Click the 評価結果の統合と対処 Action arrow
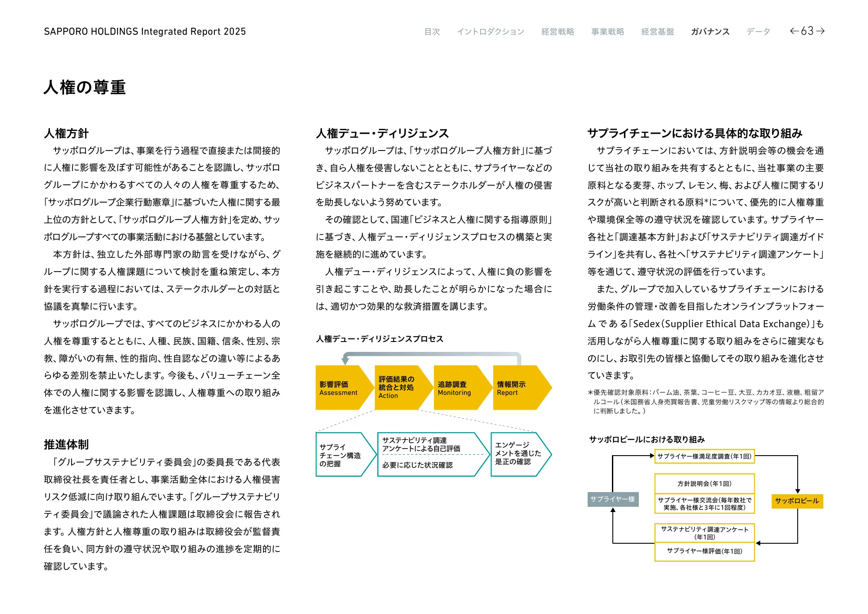This screenshot has width=868, height=614. [399, 387]
